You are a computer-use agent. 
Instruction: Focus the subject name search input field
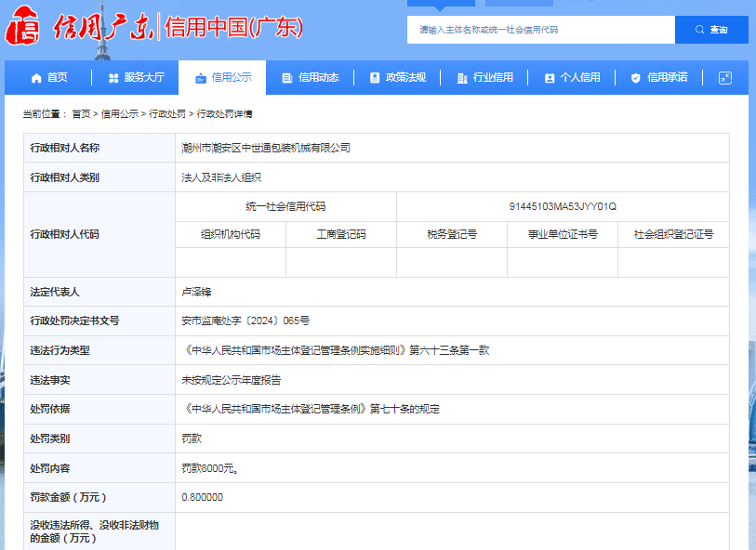541,30
